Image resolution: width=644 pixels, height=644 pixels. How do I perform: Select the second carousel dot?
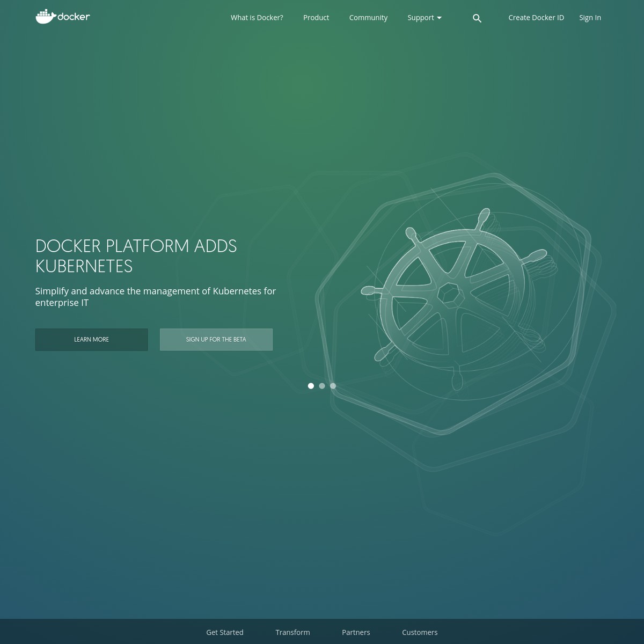point(322,386)
